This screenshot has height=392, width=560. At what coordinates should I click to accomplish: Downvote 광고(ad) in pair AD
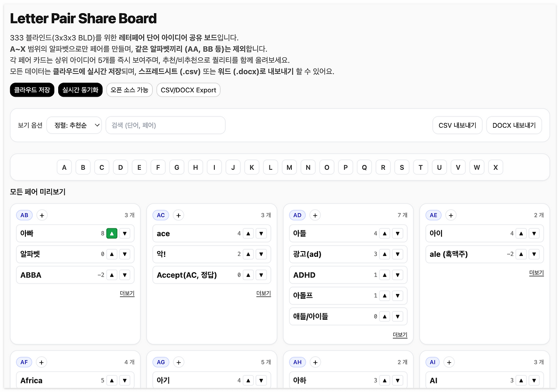pos(398,254)
